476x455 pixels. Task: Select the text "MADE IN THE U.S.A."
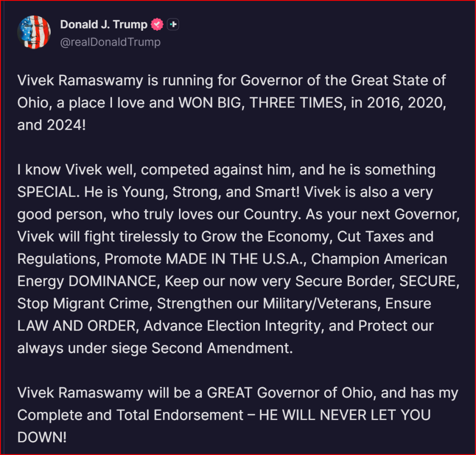click(236, 259)
